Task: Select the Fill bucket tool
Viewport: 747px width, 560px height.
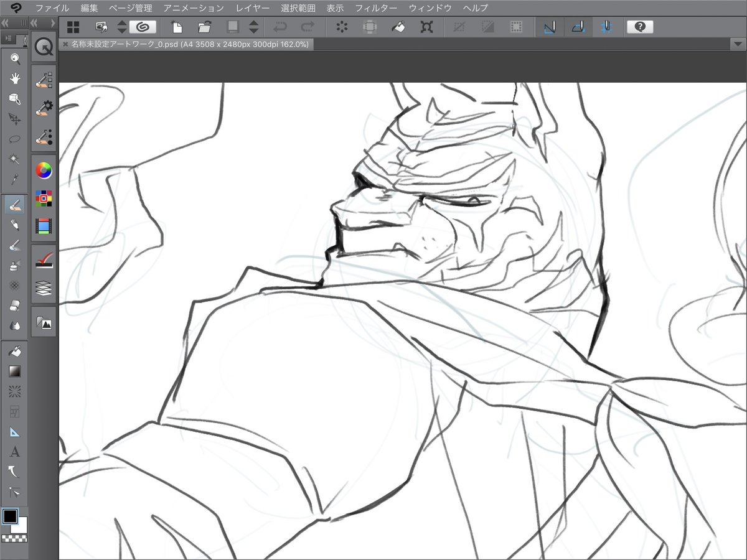Action: coord(15,352)
